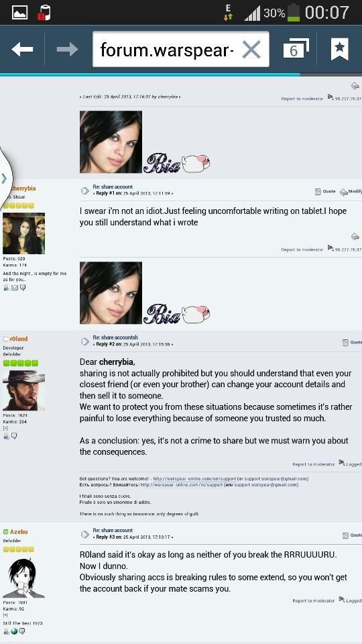Open the warspear-online.com/en/support link
The image size is (362, 644).
pos(194,479)
